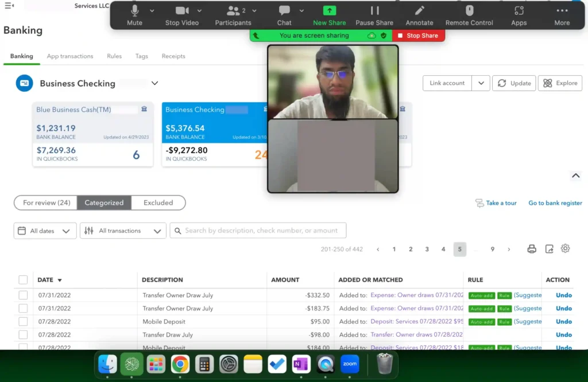Check the -$98.00 Transfer Draw July row
Viewport: 588px width, 382px height.
pos(23,334)
